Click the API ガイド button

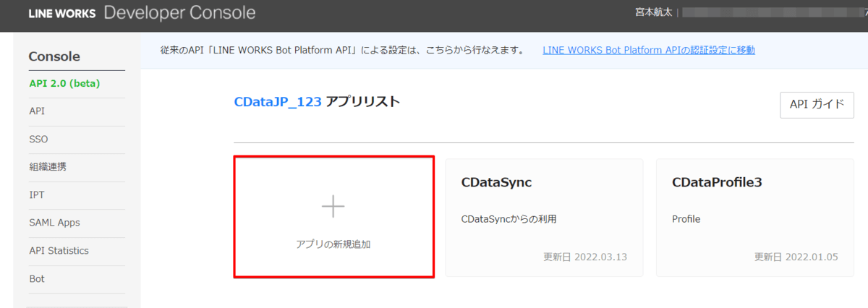coord(817,104)
